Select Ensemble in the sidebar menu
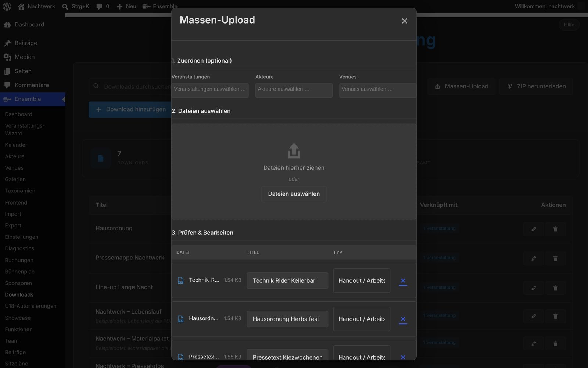The image size is (588, 368). pyautogui.click(x=33, y=99)
